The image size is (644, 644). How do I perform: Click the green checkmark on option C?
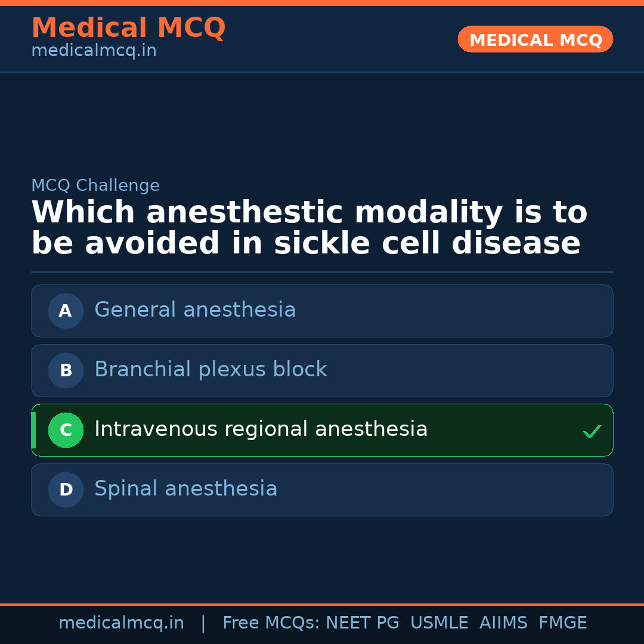(x=592, y=431)
